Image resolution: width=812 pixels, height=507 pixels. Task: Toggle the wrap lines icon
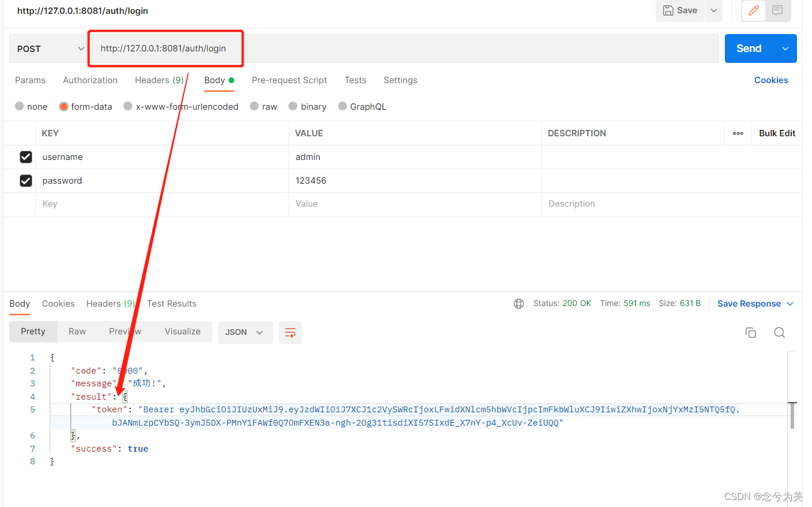(x=290, y=333)
